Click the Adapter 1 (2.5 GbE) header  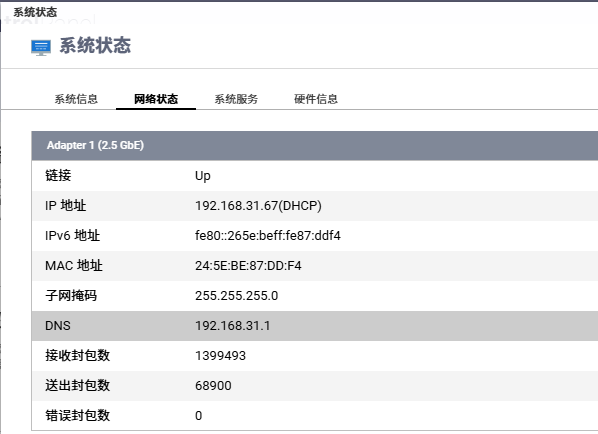pyautogui.click(x=315, y=145)
